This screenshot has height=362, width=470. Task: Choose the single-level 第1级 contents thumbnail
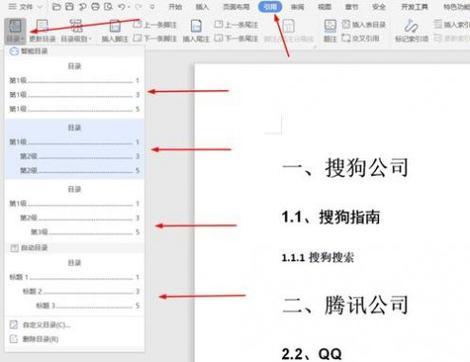[x=74, y=88]
